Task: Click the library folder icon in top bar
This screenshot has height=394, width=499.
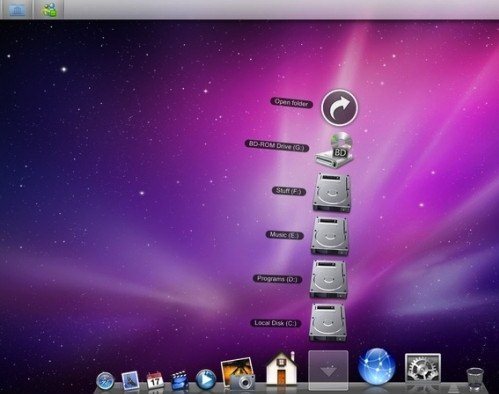Action: [17, 10]
